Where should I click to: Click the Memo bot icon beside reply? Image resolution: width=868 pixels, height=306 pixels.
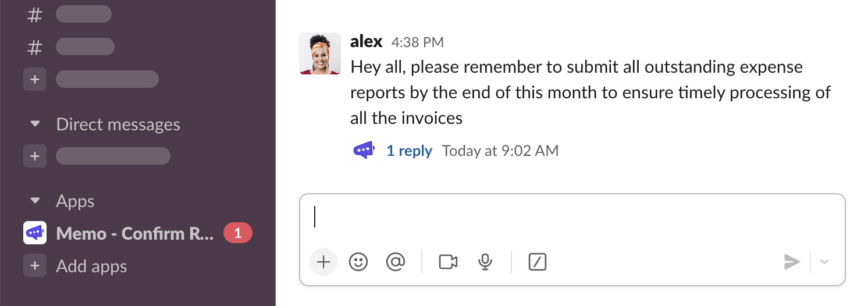coord(364,151)
